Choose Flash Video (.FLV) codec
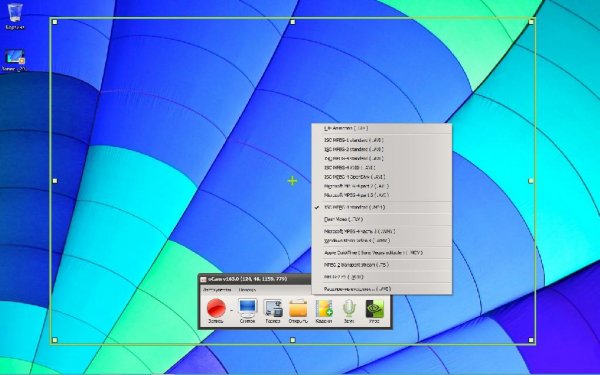The image size is (600, 375). 382,219
